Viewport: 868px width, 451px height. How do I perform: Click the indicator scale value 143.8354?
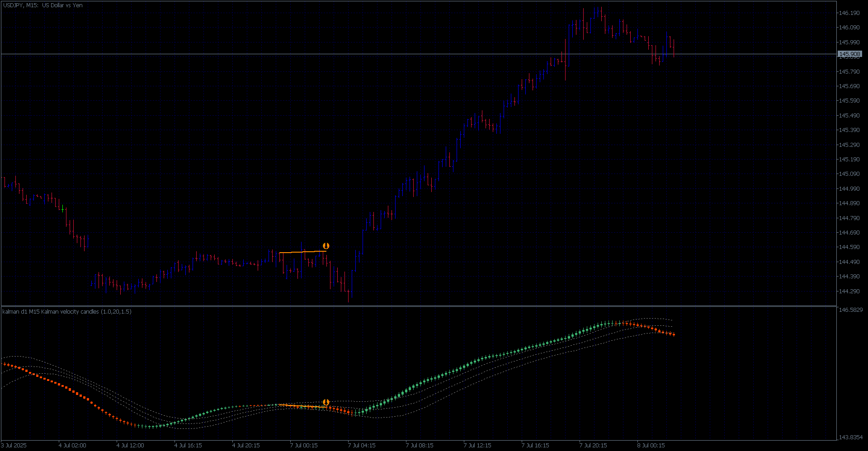tap(850, 437)
